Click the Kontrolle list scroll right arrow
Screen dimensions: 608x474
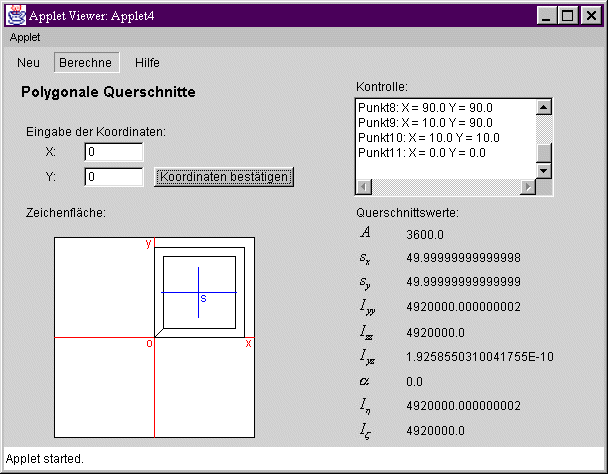click(x=528, y=187)
